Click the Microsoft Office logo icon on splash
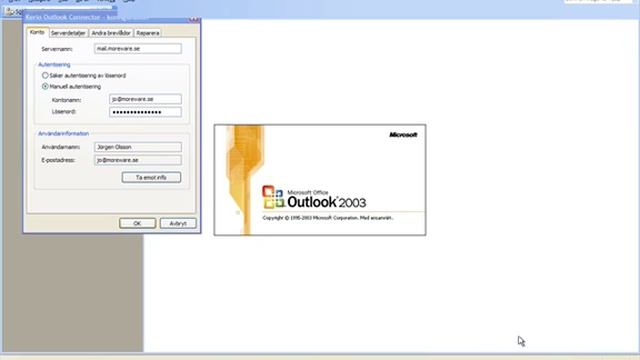This screenshot has width=640, height=360. tap(273, 197)
